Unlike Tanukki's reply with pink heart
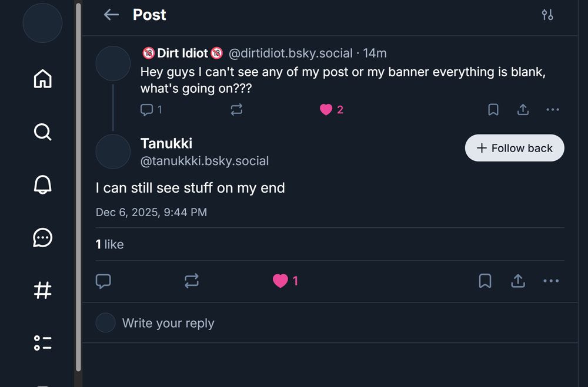This screenshot has width=588, height=387. coord(280,281)
